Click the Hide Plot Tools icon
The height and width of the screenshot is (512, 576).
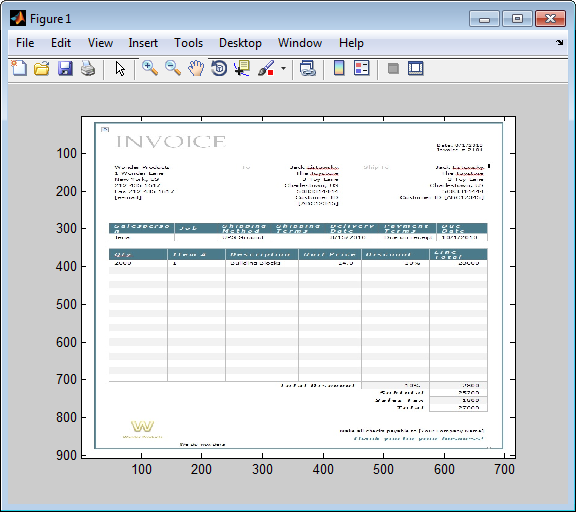pyautogui.click(x=393, y=68)
